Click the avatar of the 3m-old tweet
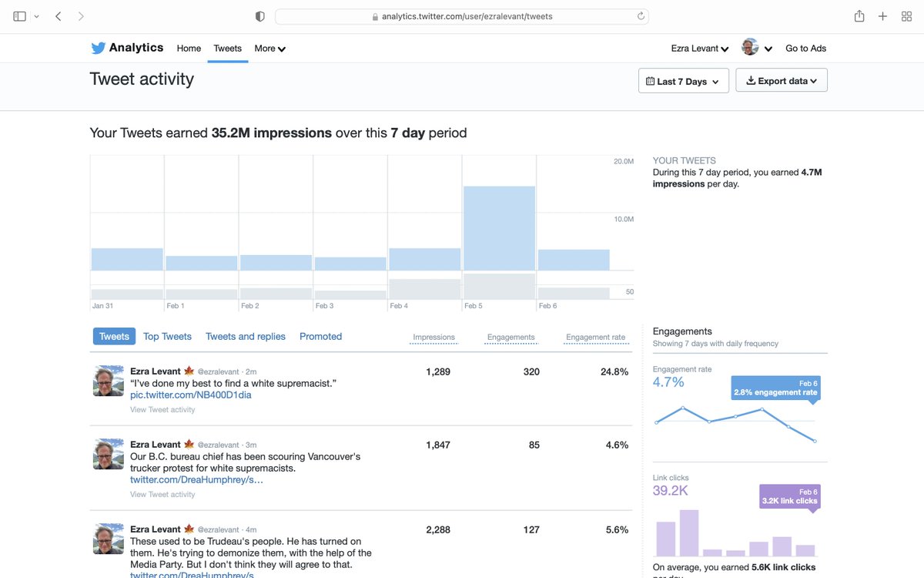This screenshot has width=924, height=578. (109, 454)
